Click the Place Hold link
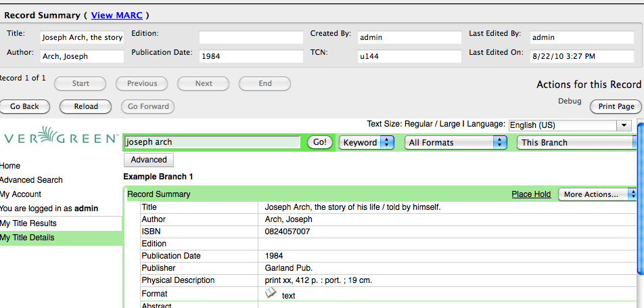 pyautogui.click(x=531, y=194)
